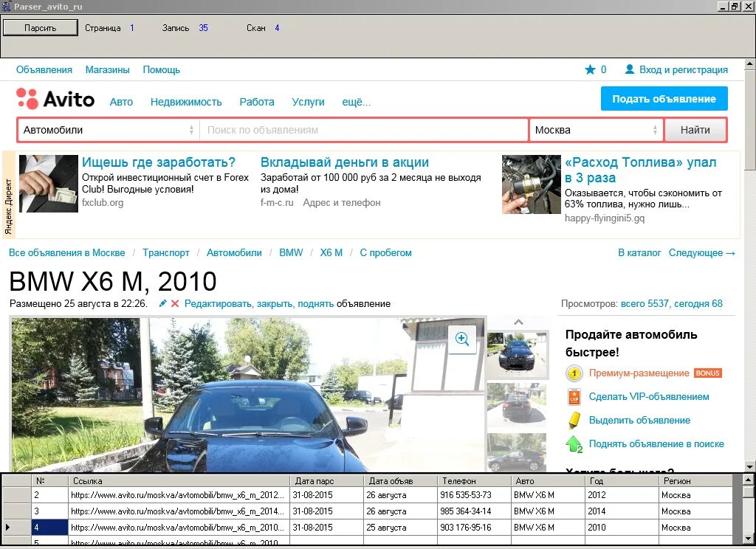
Task: Click Сделать VIP-объявлением link
Action: (x=649, y=397)
